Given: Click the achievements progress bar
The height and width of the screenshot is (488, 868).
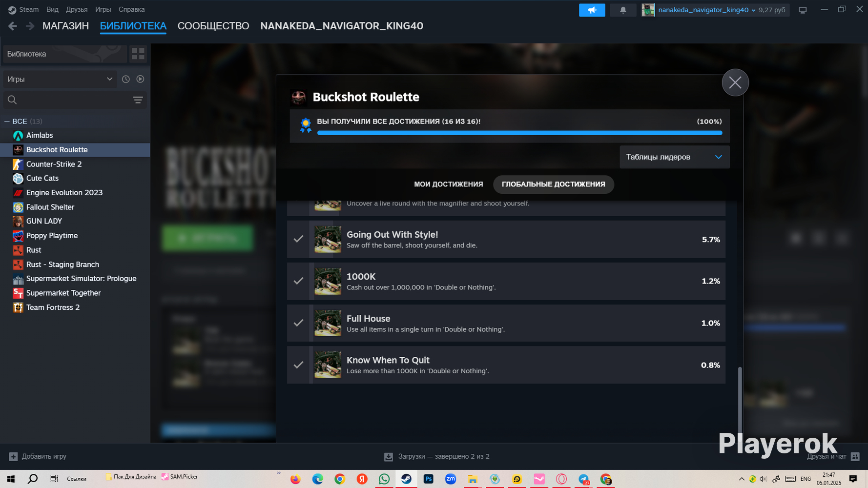Looking at the screenshot, I should (519, 133).
